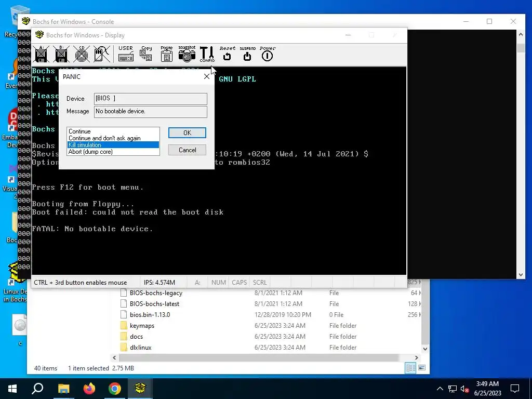Click NUM indicator in status bar
The image size is (532, 399).
pos(219,282)
